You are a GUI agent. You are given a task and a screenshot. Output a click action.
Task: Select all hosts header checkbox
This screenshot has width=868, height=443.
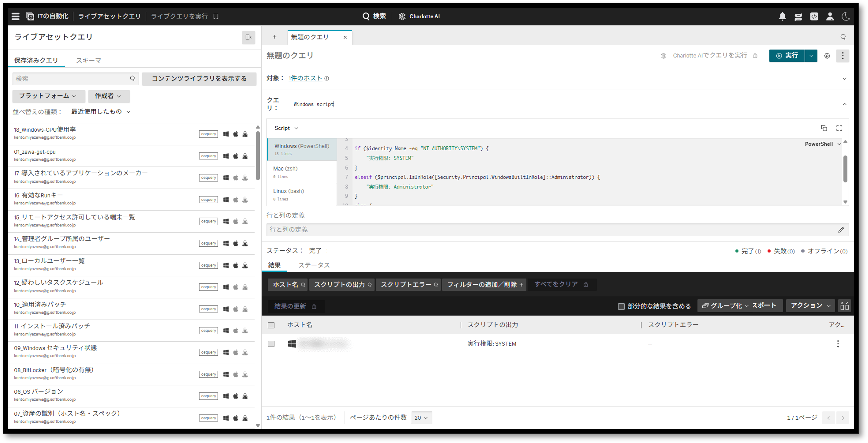coord(271,325)
